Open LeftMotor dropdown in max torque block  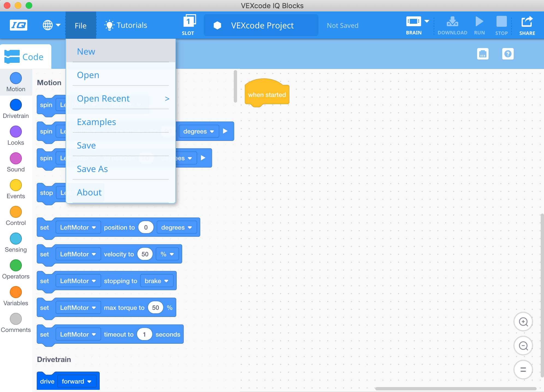pyautogui.click(x=78, y=308)
